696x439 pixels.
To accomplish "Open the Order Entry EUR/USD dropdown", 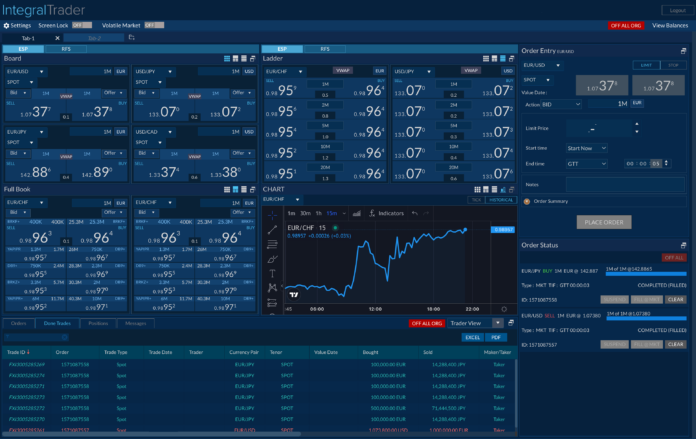I will pos(542,65).
